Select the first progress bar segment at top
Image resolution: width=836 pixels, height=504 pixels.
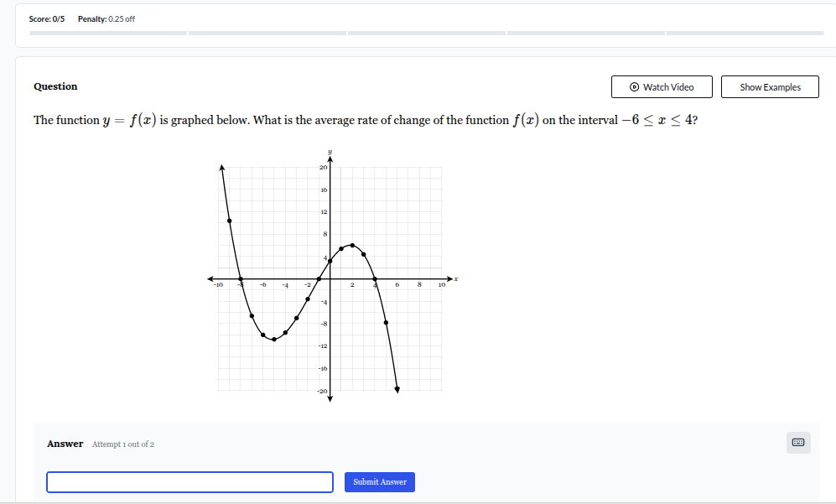click(109, 34)
